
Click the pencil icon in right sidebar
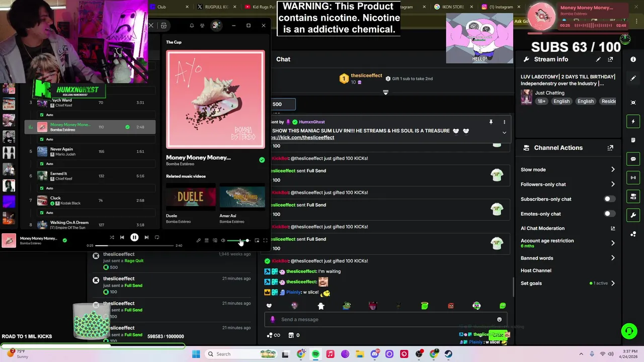coord(633,78)
